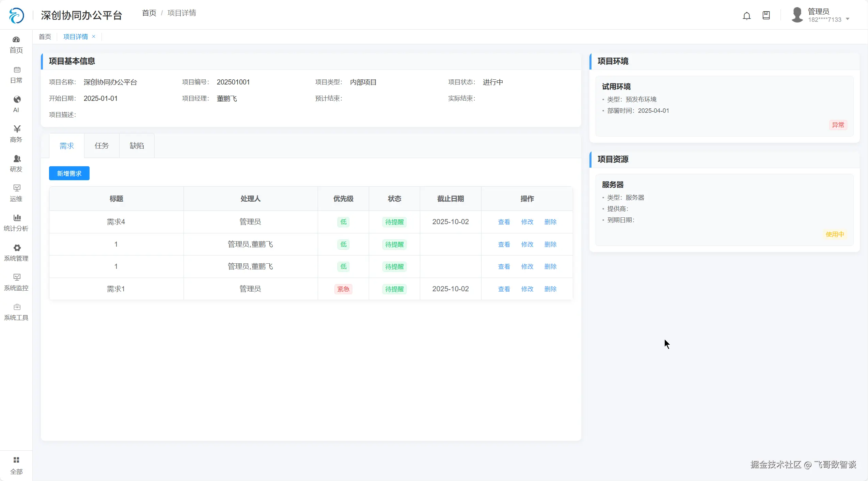Click the platform logo at top left
Screen dimensions: 868x481
(x=16, y=15)
